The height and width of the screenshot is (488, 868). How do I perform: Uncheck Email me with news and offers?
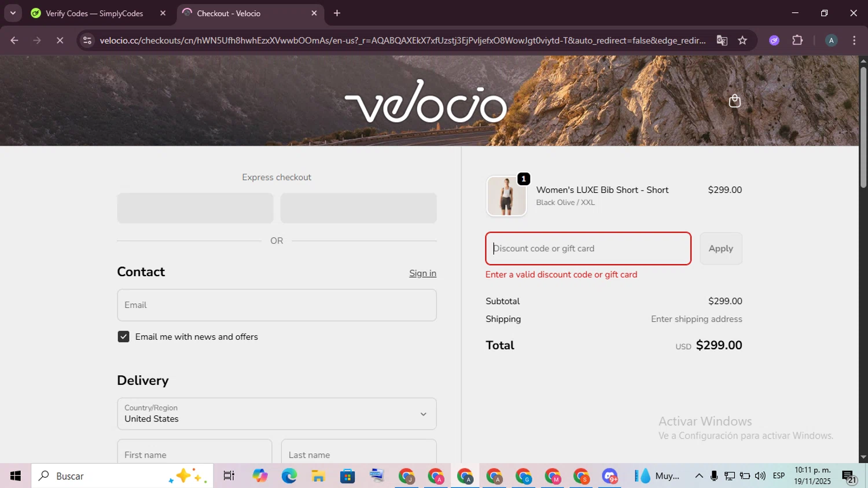click(123, 337)
